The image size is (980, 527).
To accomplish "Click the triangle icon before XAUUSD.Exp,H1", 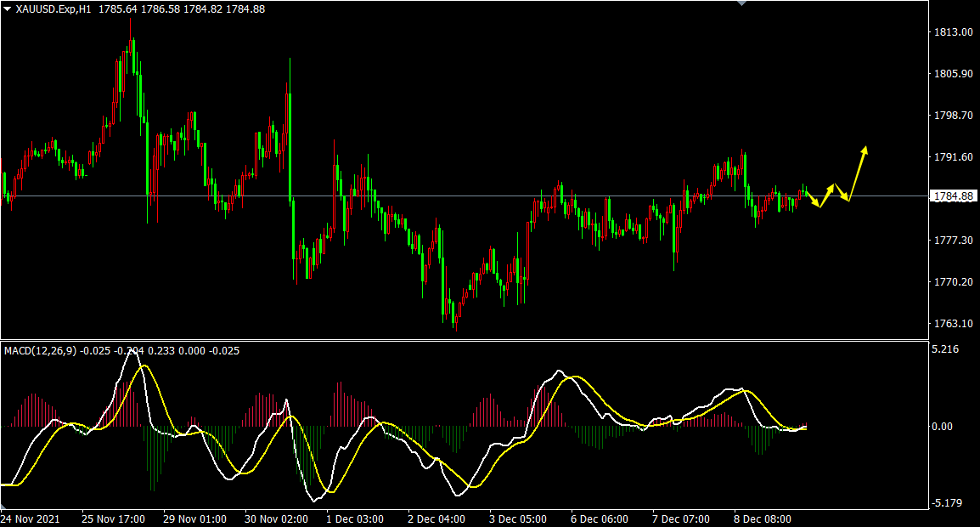I will [8, 8].
